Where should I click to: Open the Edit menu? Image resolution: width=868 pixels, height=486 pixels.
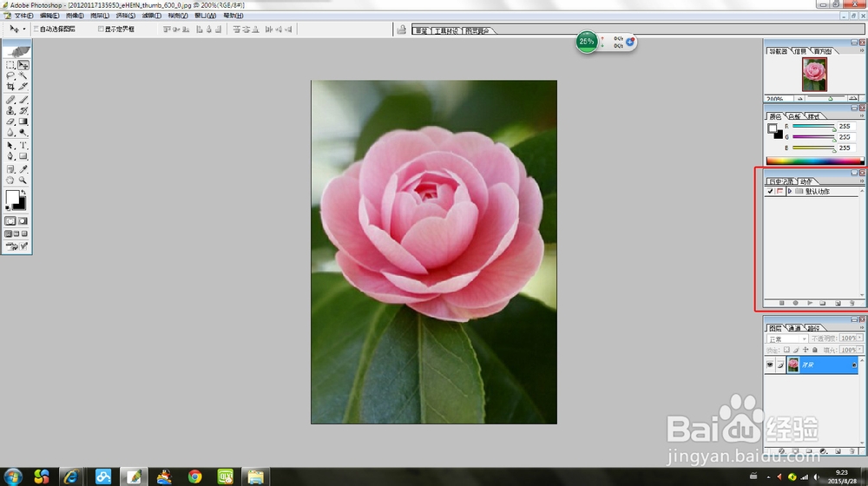tap(49, 16)
